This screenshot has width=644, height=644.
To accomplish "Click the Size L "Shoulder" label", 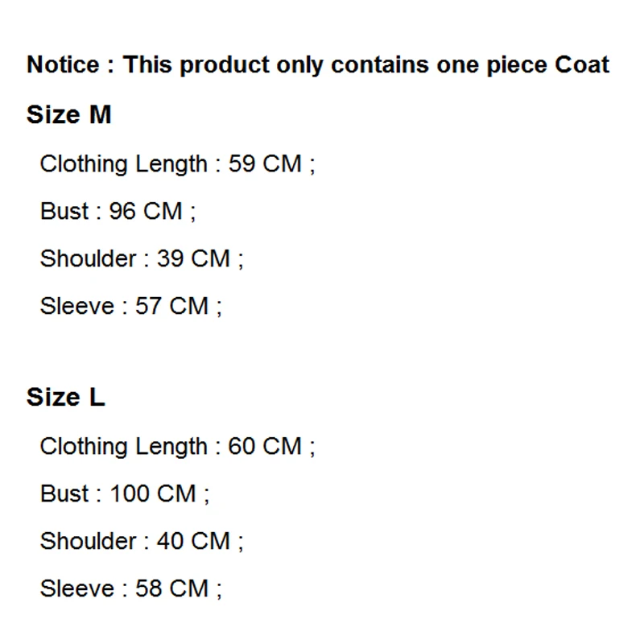I will [89, 540].
